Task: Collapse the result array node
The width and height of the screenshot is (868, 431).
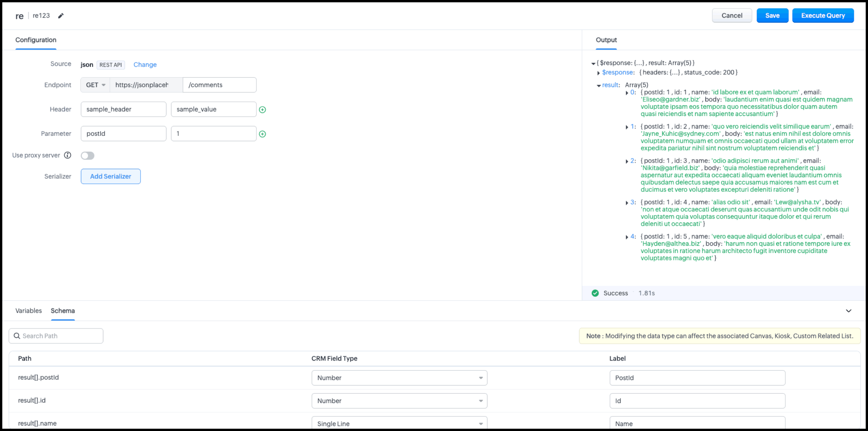Action: (599, 85)
